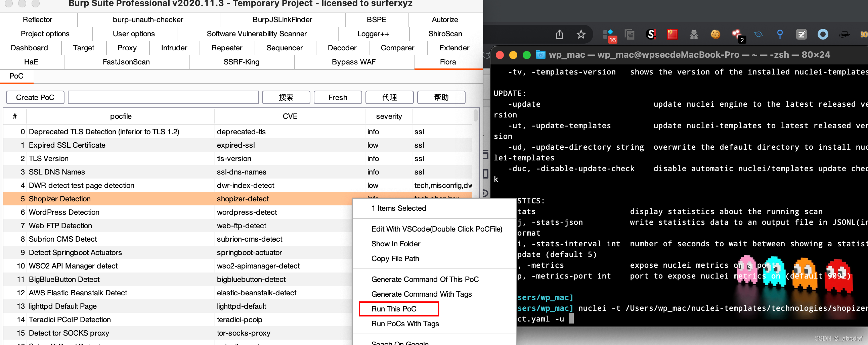Select the Detect Springboot Actuators row
This screenshot has width=868, height=345.
178,253
